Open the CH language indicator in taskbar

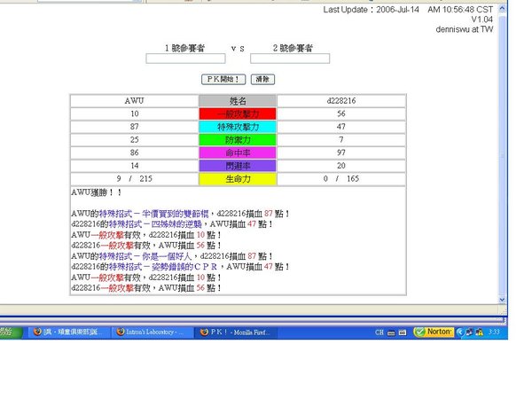click(379, 332)
